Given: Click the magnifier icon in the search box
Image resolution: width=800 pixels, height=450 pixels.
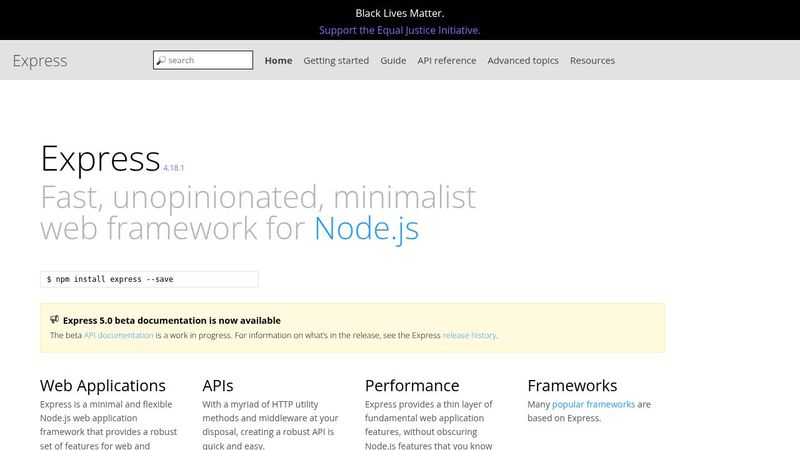Looking at the screenshot, I should (x=160, y=60).
